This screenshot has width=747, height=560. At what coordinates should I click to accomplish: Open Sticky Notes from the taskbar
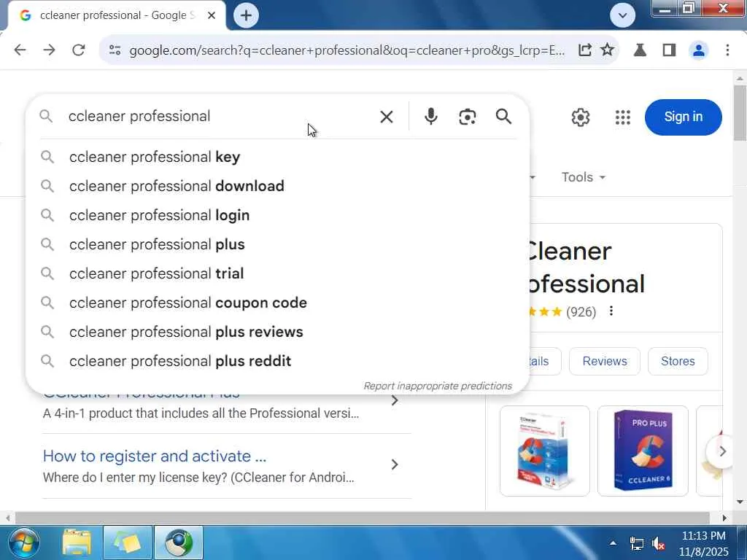(128, 542)
